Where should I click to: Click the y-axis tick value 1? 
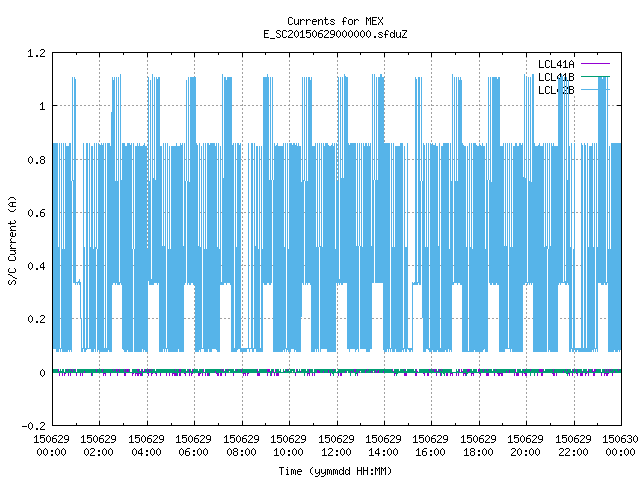42,107
